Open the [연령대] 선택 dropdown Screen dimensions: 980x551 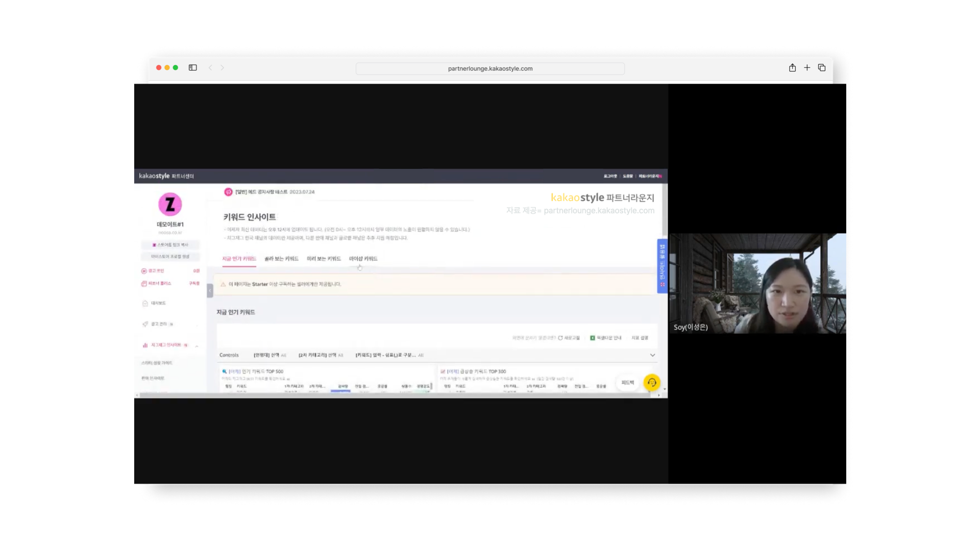pos(270,355)
